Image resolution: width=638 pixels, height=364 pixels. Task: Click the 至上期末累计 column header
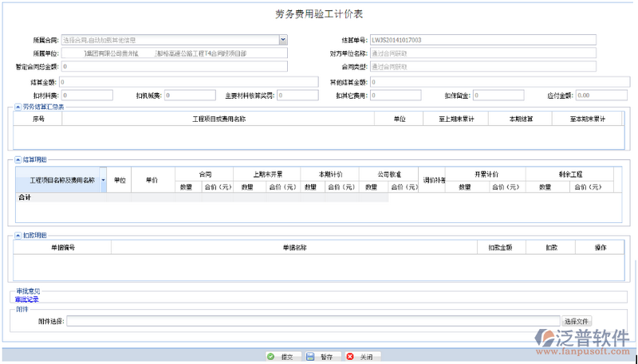pos(456,119)
